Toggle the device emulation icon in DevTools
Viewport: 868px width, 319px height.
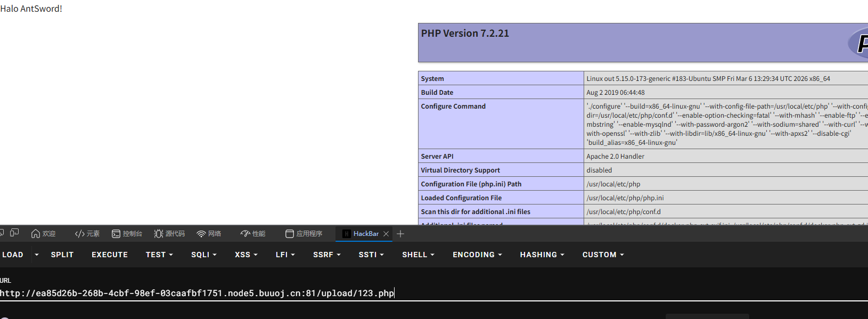(x=14, y=233)
